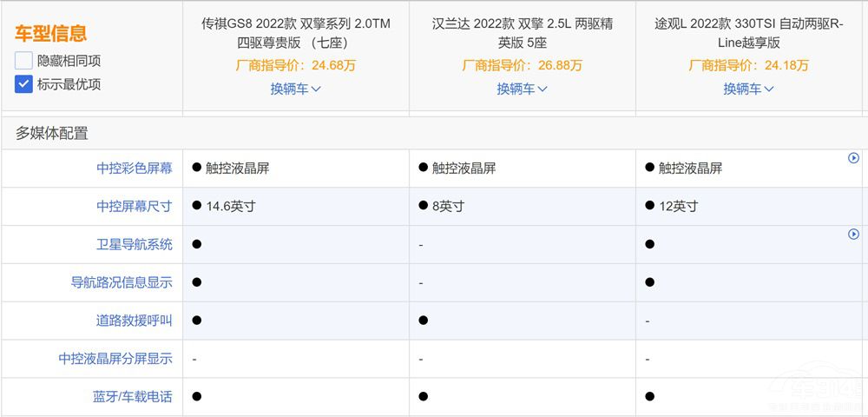868x417 pixels.
Task: Click the 卫星导航系统 parameter label
Action: click(135, 245)
